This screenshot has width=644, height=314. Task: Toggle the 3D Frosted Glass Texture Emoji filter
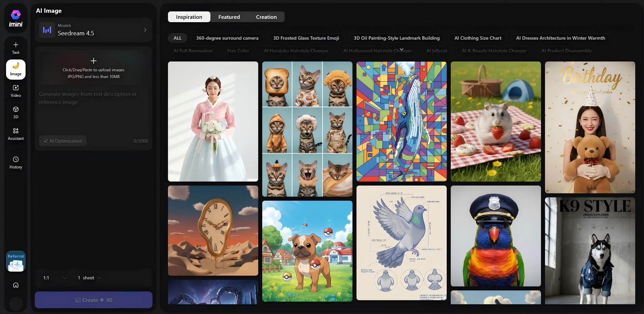click(305, 38)
